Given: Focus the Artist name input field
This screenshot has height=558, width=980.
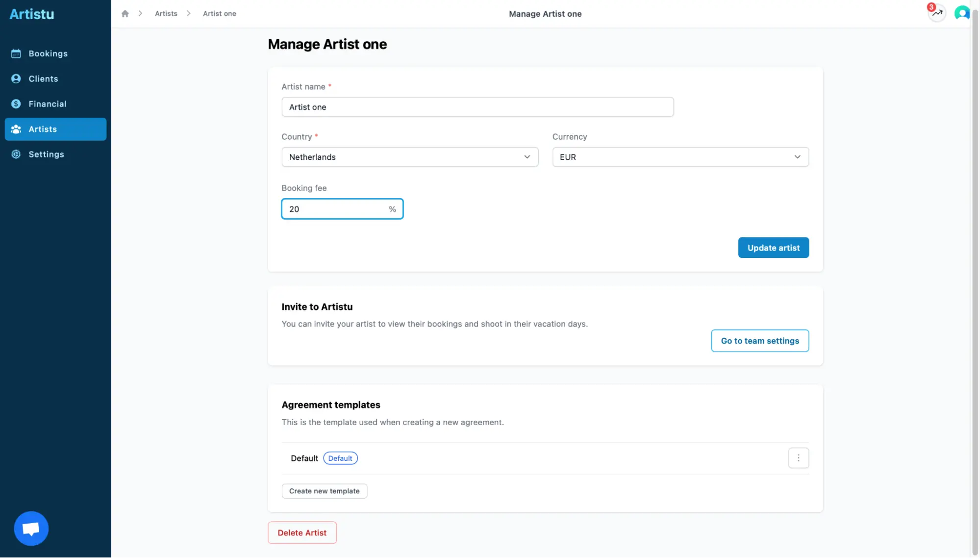Looking at the screenshot, I should 477,107.
